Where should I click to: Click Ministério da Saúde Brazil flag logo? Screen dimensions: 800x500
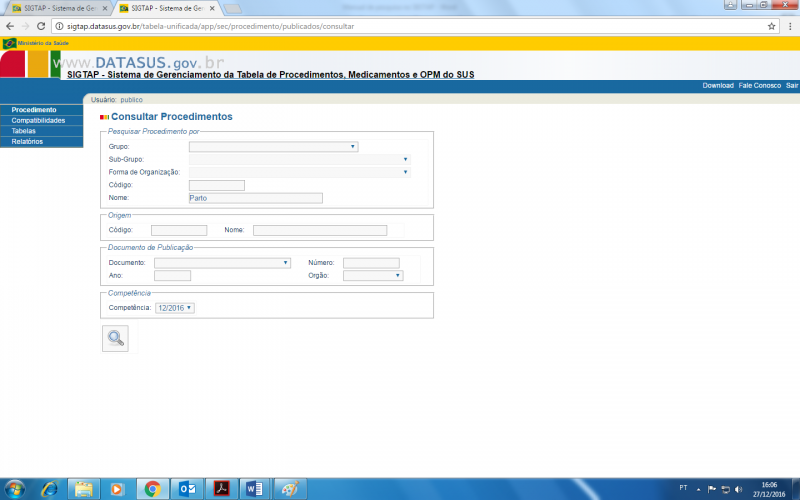pyautogui.click(x=9, y=43)
